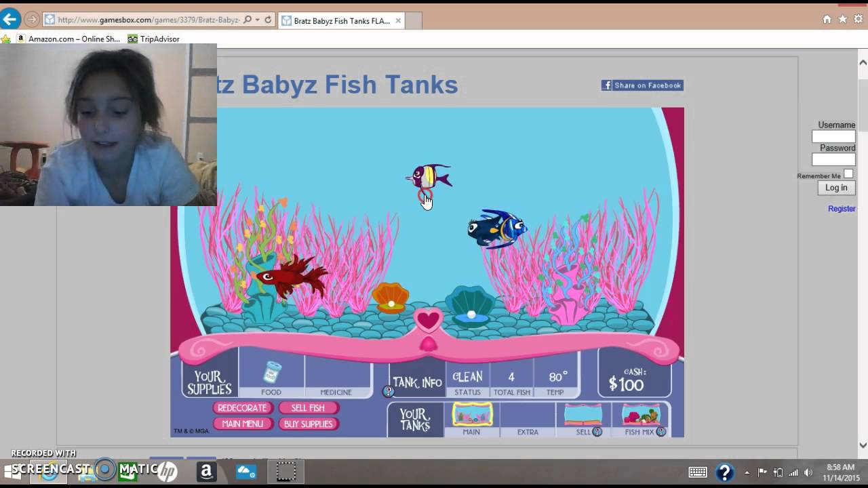Image resolution: width=868 pixels, height=488 pixels.
Task: Click the Sell help question mark
Action: coord(597,432)
